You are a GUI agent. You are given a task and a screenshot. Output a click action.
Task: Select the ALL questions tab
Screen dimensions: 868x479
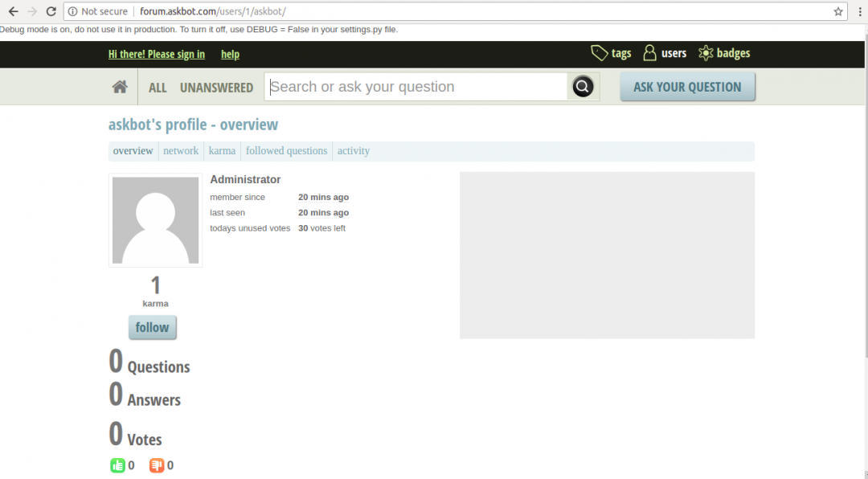coord(158,88)
